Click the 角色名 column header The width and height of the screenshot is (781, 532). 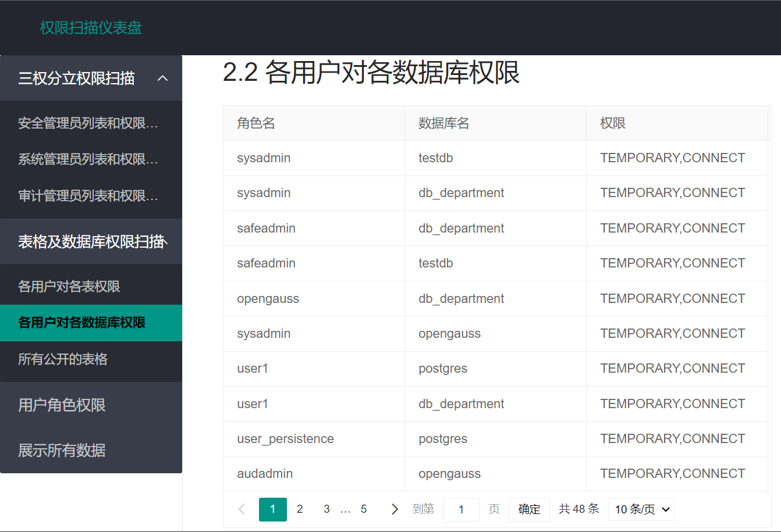click(x=314, y=123)
